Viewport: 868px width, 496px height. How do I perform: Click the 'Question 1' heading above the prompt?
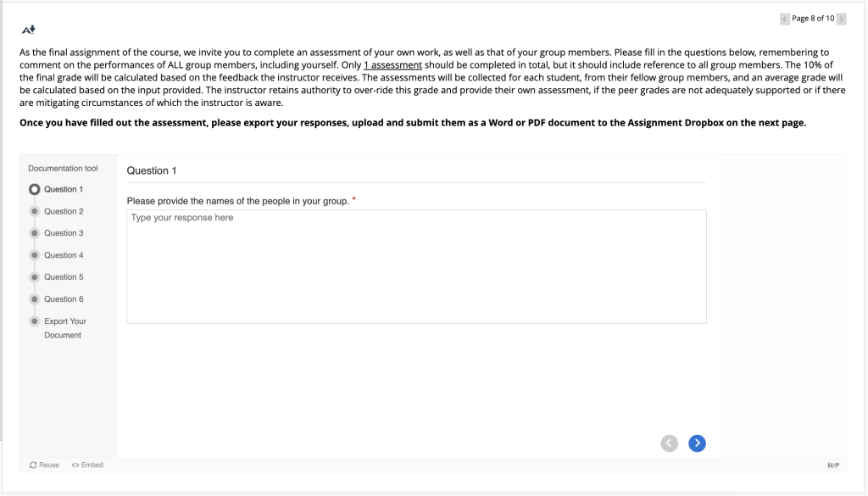[x=152, y=170]
